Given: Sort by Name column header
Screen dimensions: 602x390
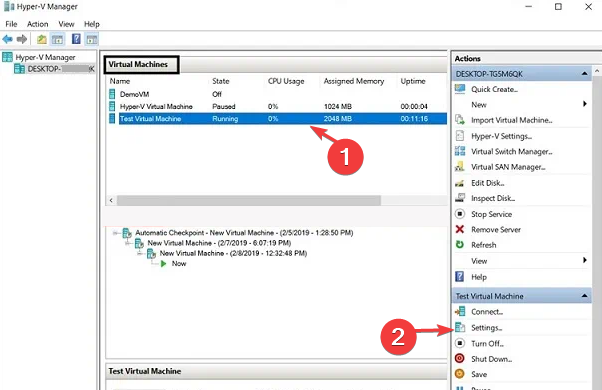Looking at the screenshot, I should 120,81.
